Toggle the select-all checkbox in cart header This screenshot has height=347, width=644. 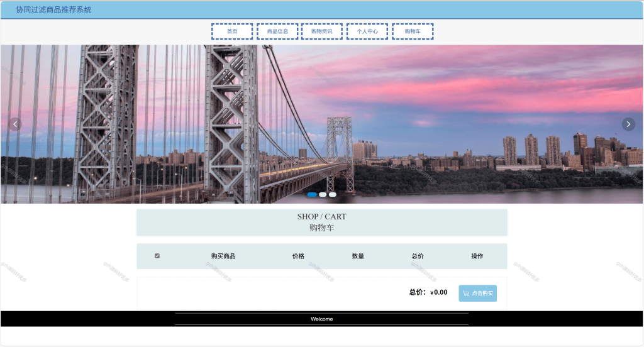157,256
